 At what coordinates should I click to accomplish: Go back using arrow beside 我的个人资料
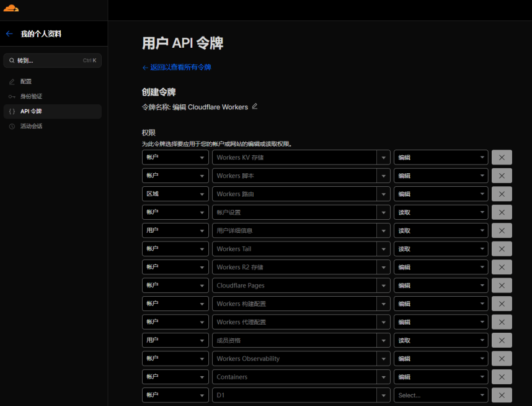(x=9, y=34)
